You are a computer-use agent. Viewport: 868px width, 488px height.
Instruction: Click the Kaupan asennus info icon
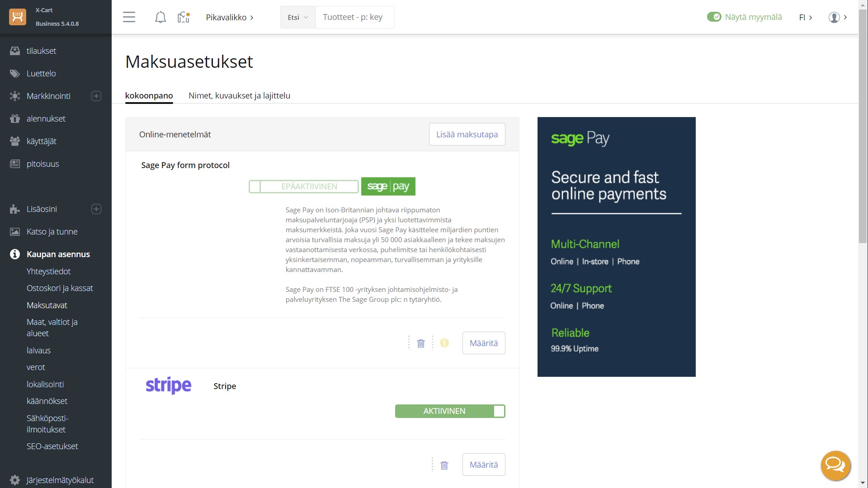click(x=15, y=254)
